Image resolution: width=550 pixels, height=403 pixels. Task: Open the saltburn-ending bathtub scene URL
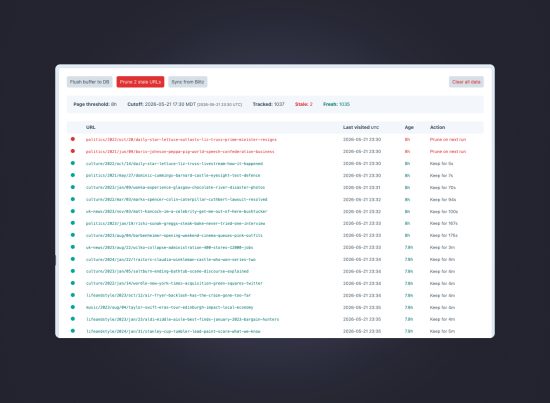(167, 271)
